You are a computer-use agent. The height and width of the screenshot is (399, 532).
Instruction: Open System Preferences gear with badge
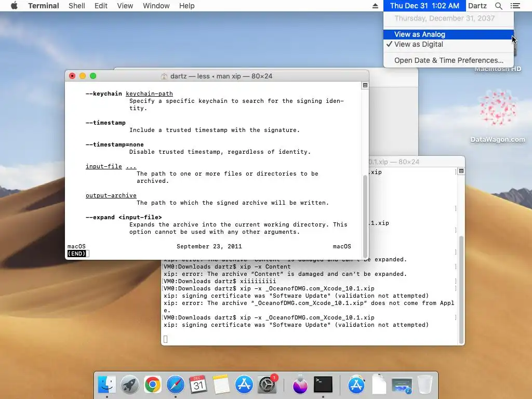coord(268,384)
